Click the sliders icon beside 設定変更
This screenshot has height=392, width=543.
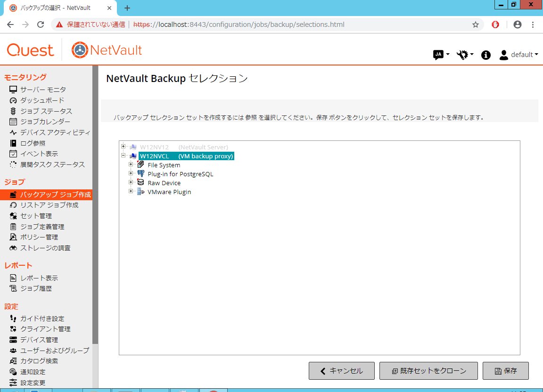click(x=13, y=382)
